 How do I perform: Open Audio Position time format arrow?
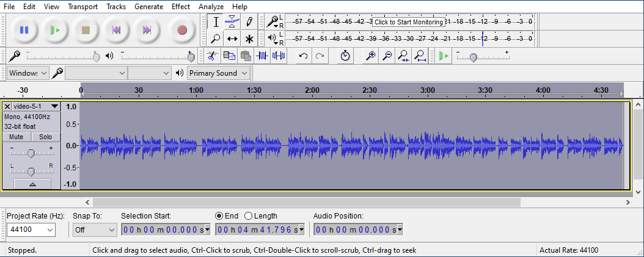400,230
